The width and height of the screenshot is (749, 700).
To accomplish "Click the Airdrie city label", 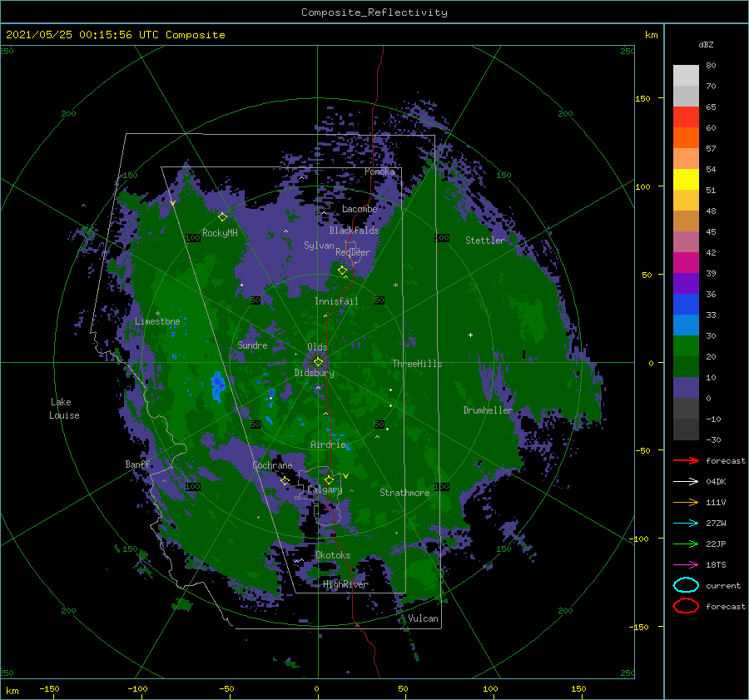I will [x=328, y=444].
